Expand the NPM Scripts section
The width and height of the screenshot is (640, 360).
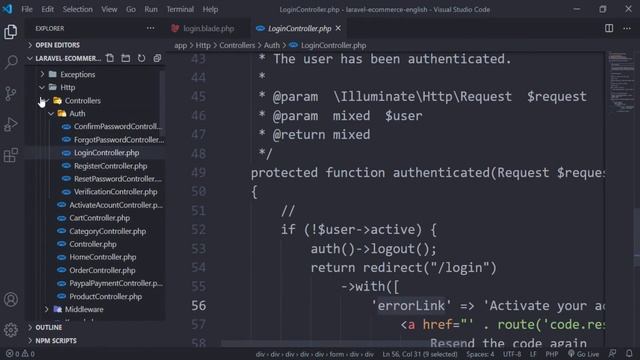[56, 340]
